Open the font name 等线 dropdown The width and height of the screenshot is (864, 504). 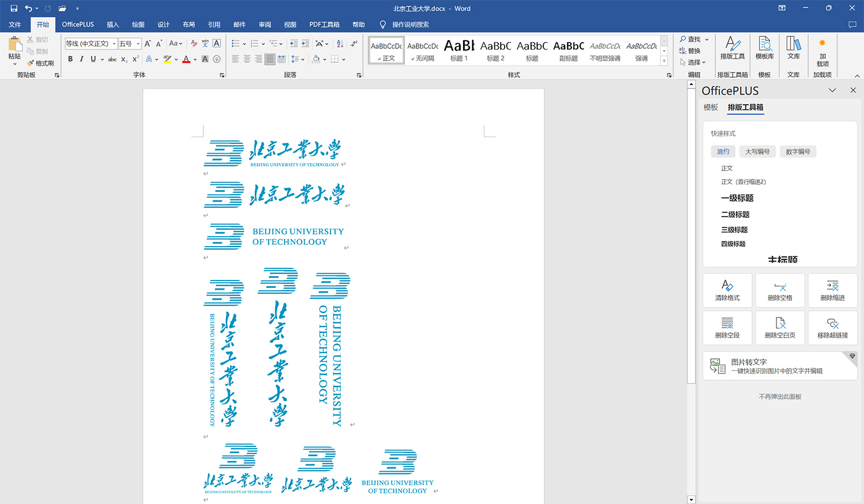click(x=114, y=44)
